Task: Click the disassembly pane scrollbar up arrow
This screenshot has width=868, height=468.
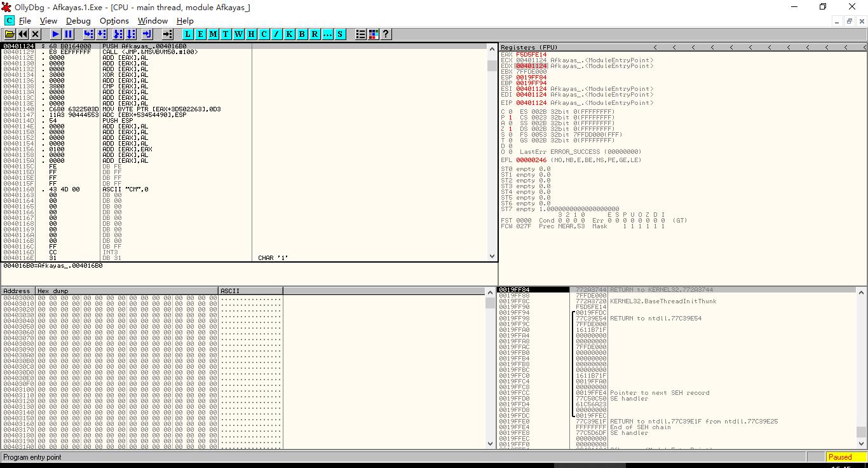Action: (492, 48)
